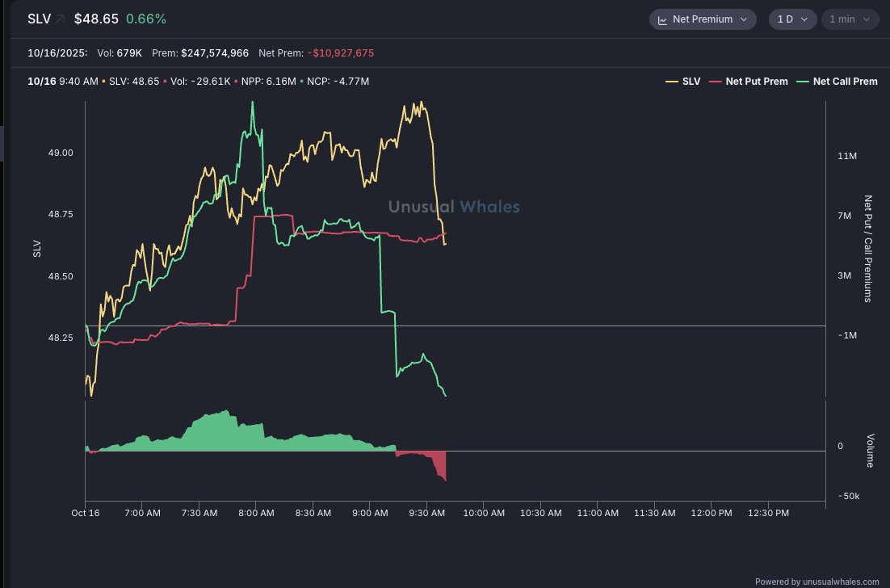The height and width of the screenshot is (588, 890).
Task: Click the chart icon in Net Premium selector
Action: click(x=662, y=19)
